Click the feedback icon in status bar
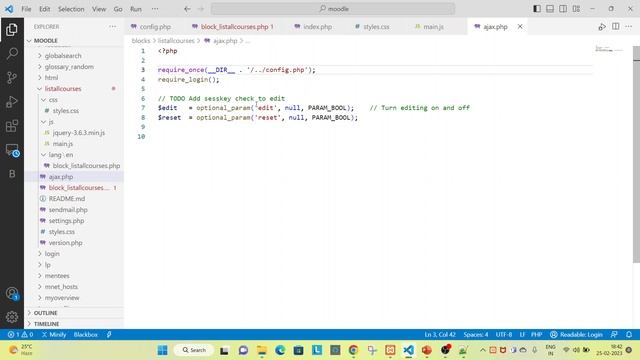This screenshot has width=640, height=360. coord(614,335)
